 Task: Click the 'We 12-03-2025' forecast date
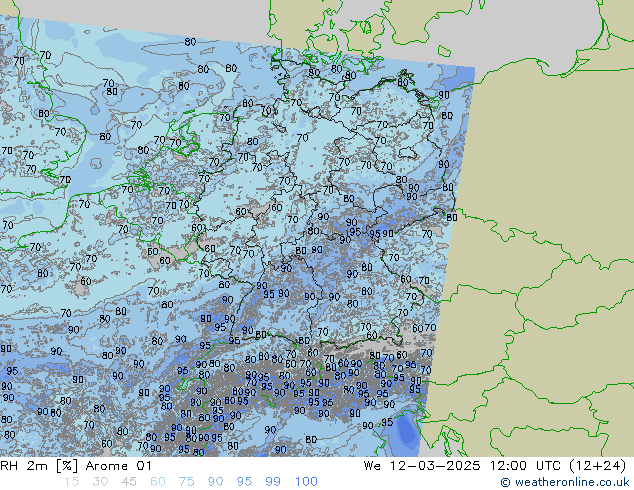pos(422,466)
